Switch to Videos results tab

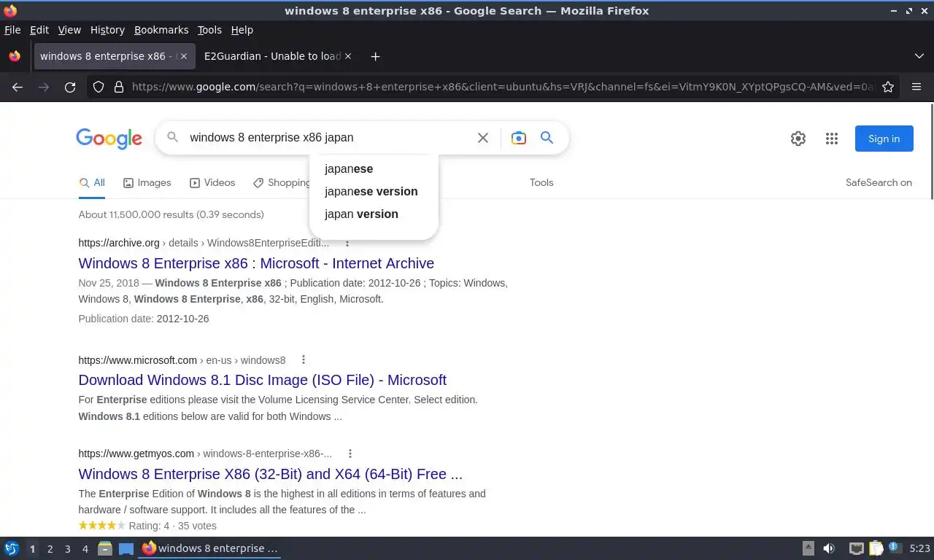tap(212, 183)
